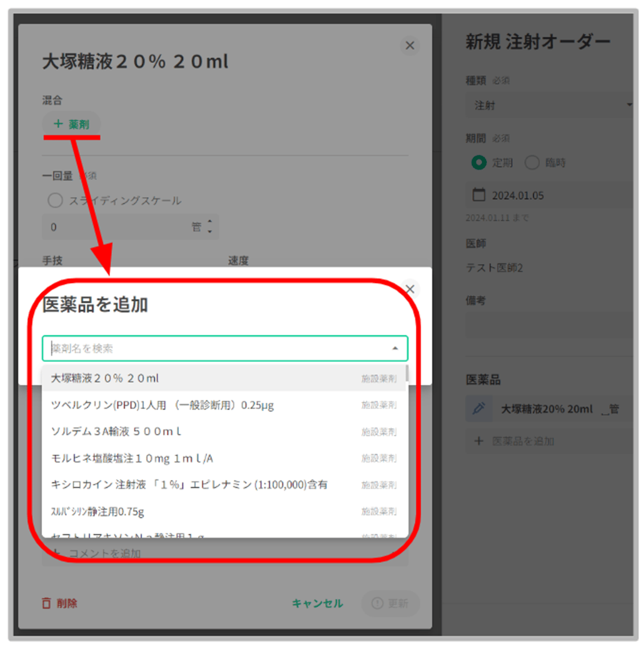
Task: Close the 大塚糖液 panel with top X
Action: click(410, 46)
